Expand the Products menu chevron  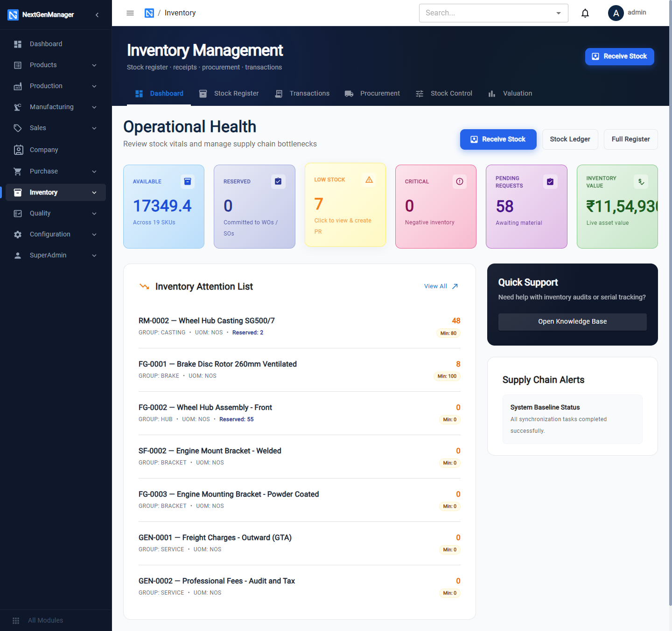point(94,65)
